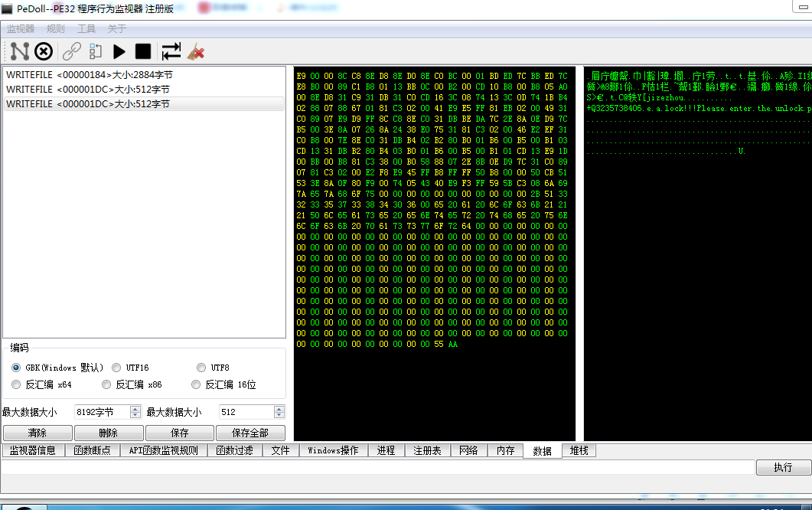Open the 规则 menu
This screenshot has height=510, width=812.
55,29
